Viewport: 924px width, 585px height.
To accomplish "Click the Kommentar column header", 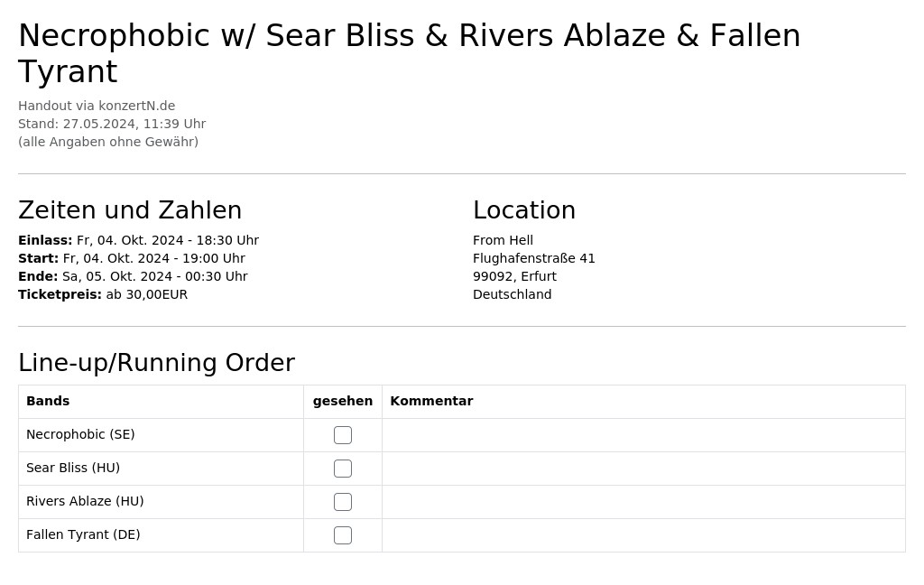I will [431, 401].
